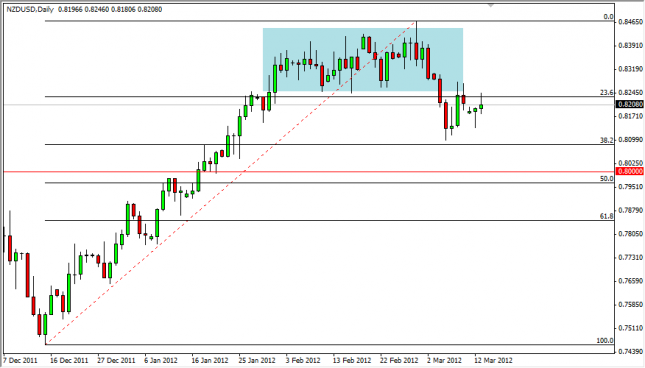Click the 3 Feb 2012 date label
The width and height of the screenshot is (645, 368).
point(303,361)
